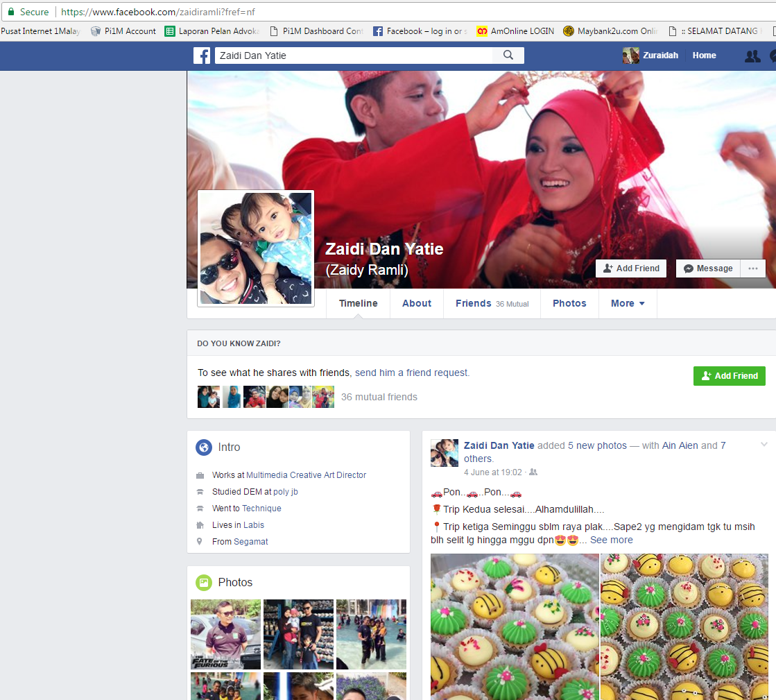Open the profile picture thumbnail
This screenshot has height=700, width=776.
coord(256,248)
